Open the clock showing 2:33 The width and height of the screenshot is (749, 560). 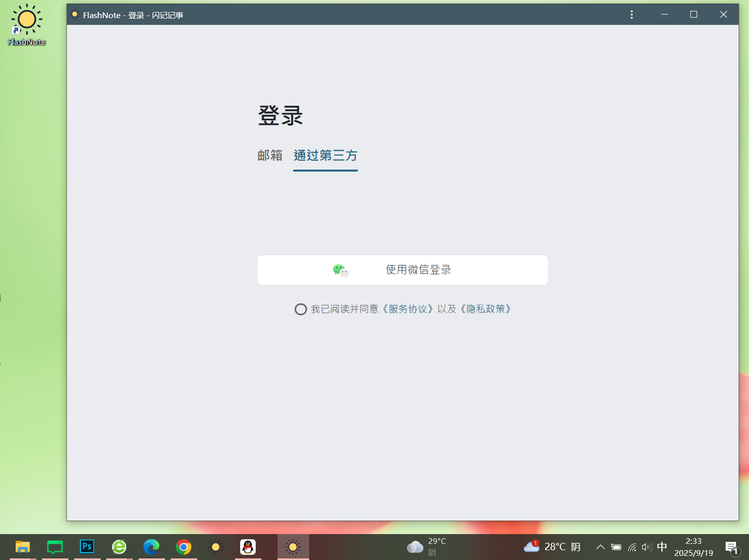pyautogui.click(x=693, y=547)
